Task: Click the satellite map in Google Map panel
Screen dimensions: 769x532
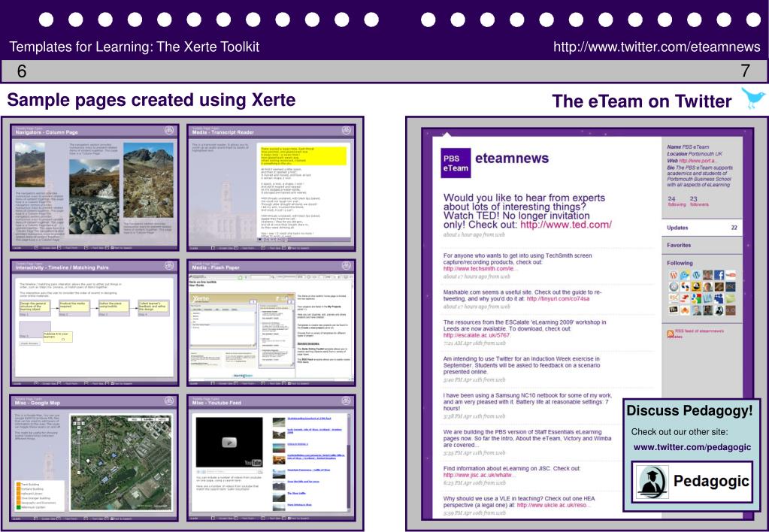Action: (x=120, y=464)
